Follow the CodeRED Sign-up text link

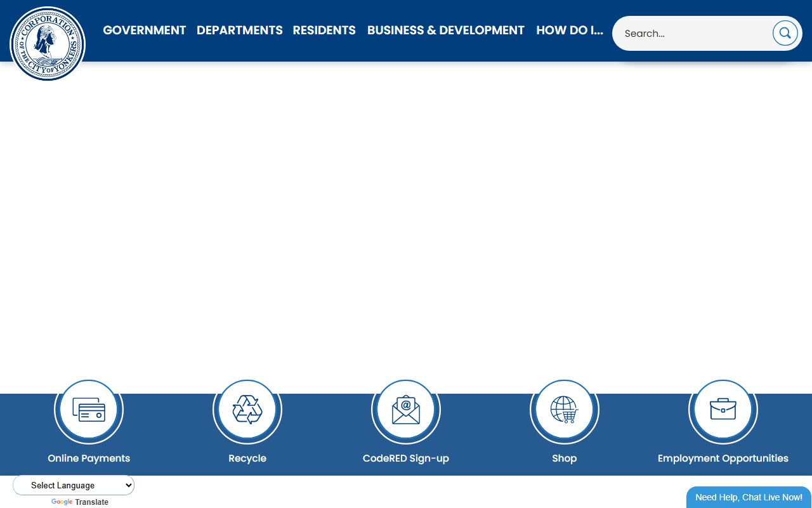coord(406,458)
